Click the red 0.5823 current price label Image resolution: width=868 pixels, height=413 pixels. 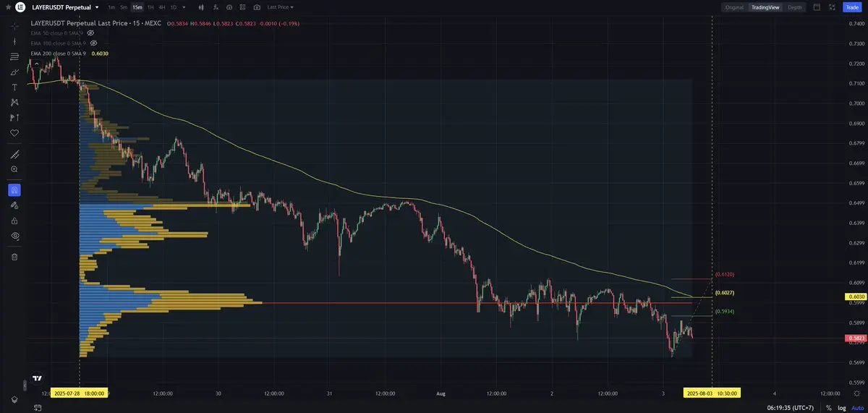click(x=856, y=338)
